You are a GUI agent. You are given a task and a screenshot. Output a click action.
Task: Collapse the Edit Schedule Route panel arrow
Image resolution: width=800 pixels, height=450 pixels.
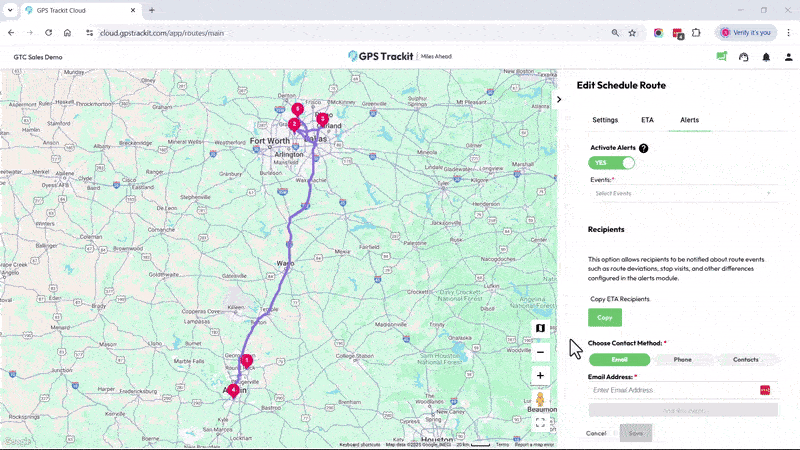point(559,99)
